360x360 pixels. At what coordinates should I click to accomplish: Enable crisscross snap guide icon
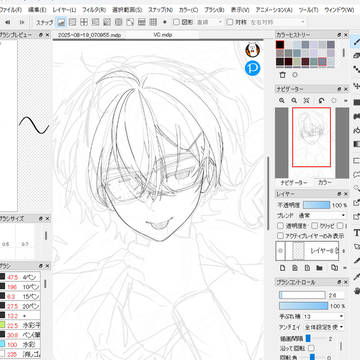[84, 22]
